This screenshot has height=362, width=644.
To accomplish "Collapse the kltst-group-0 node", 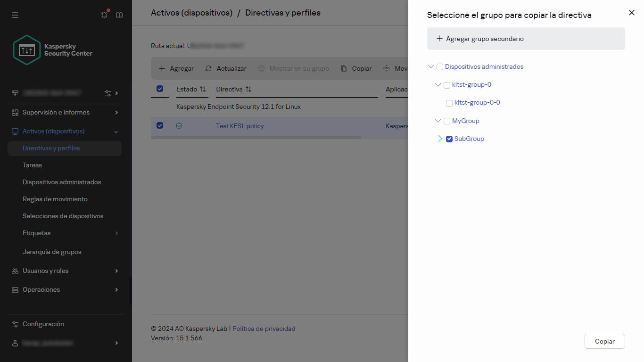I will (438, 85).
